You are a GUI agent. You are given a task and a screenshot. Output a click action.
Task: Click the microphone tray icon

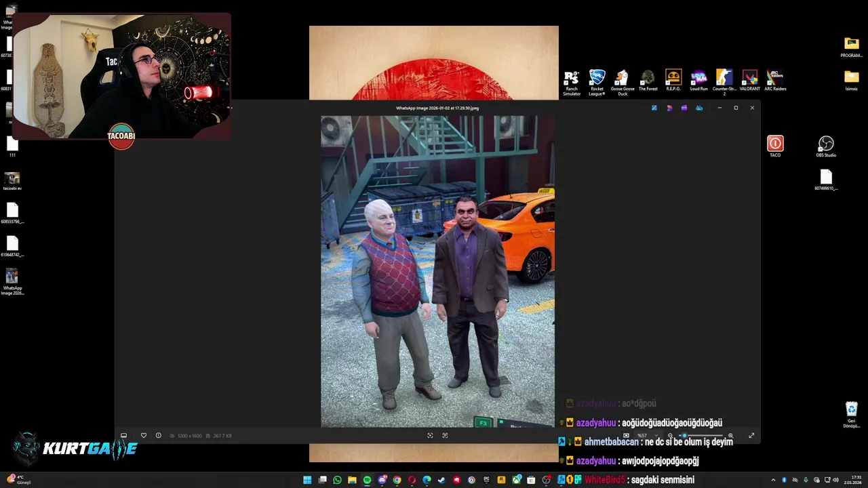coord(806,480)
